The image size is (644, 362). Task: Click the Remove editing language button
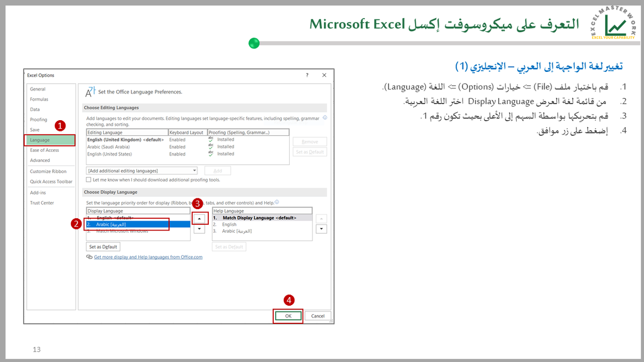(310, 142)
